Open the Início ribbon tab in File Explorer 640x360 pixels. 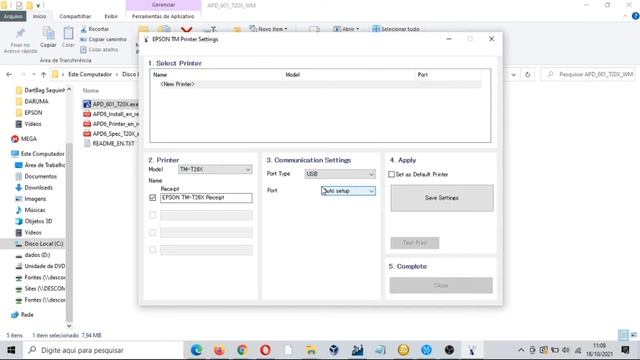(40, 16)
